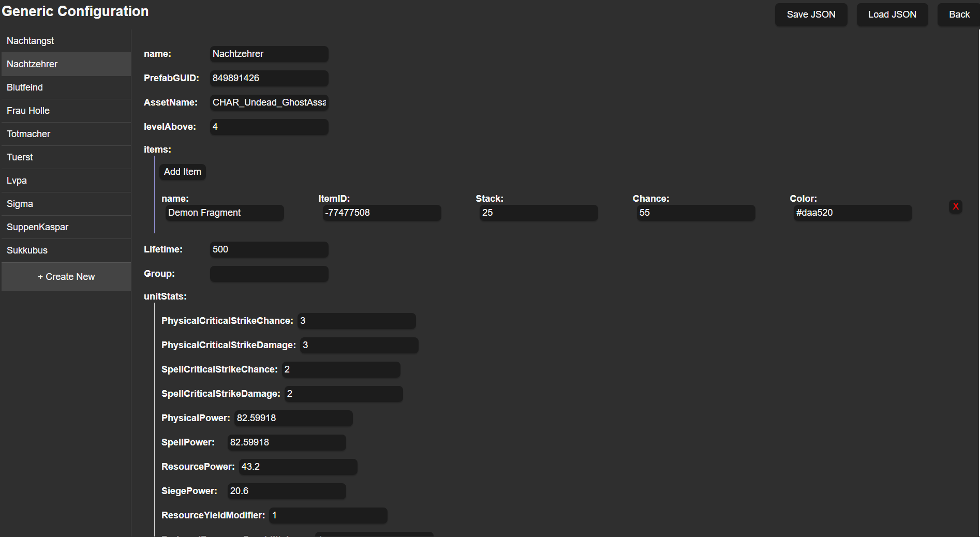
Task: Click the ResourcePower field 43.2
Action: tap(298, 467)
